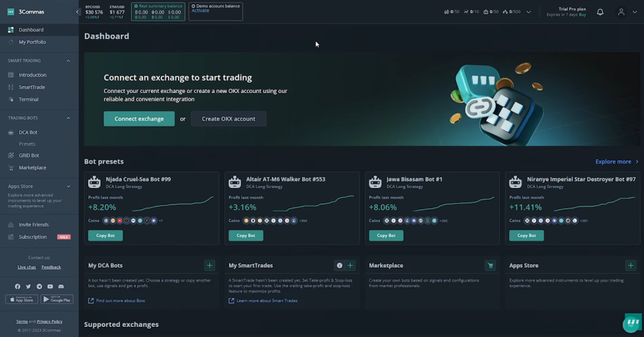The image size is (644, 337).
Task: Click the Apps Store card plus icon
Action: click(x=630, y=265)
